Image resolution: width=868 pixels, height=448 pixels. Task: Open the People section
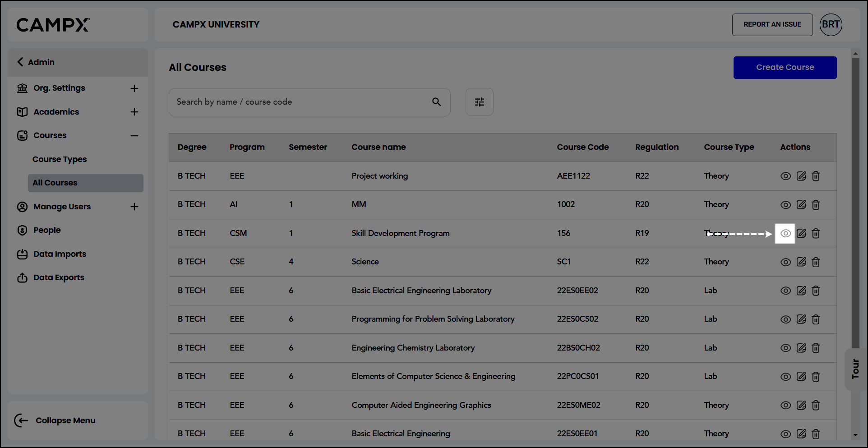tap(47, 230)
